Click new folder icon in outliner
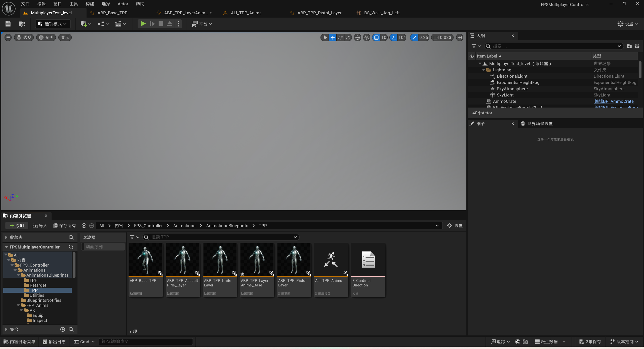The height and width of the screenshot is (349, 644). (629, 46)
